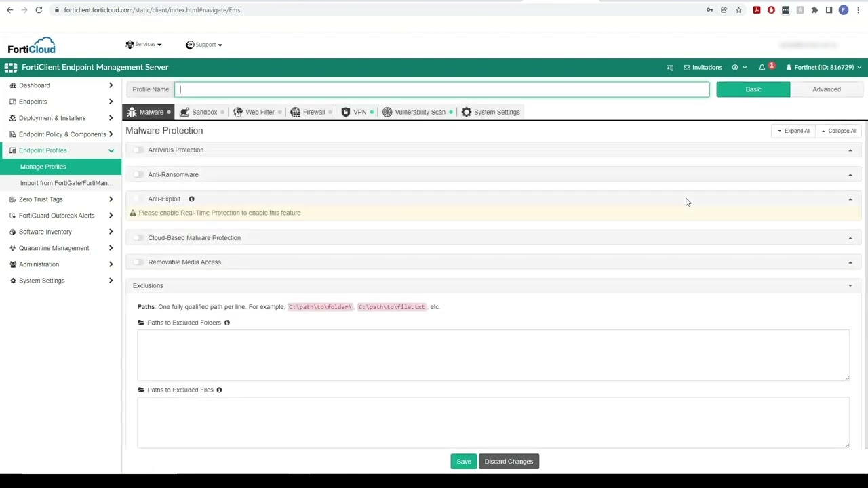
Task: Go back in the browser
Action: [9, 10]
